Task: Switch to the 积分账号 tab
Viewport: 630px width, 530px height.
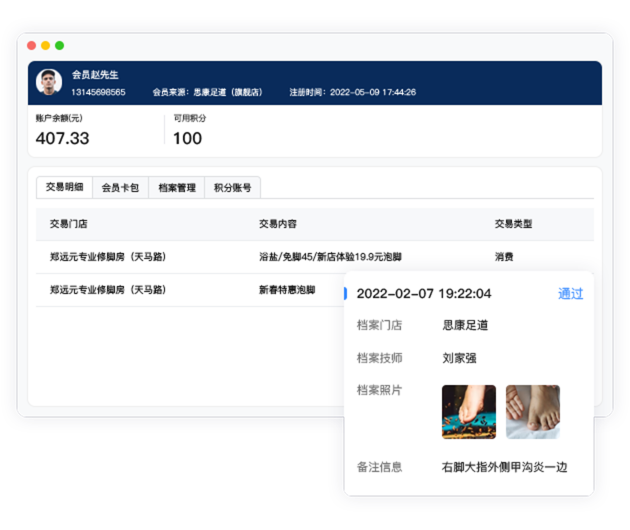Action: coord(233,187)
